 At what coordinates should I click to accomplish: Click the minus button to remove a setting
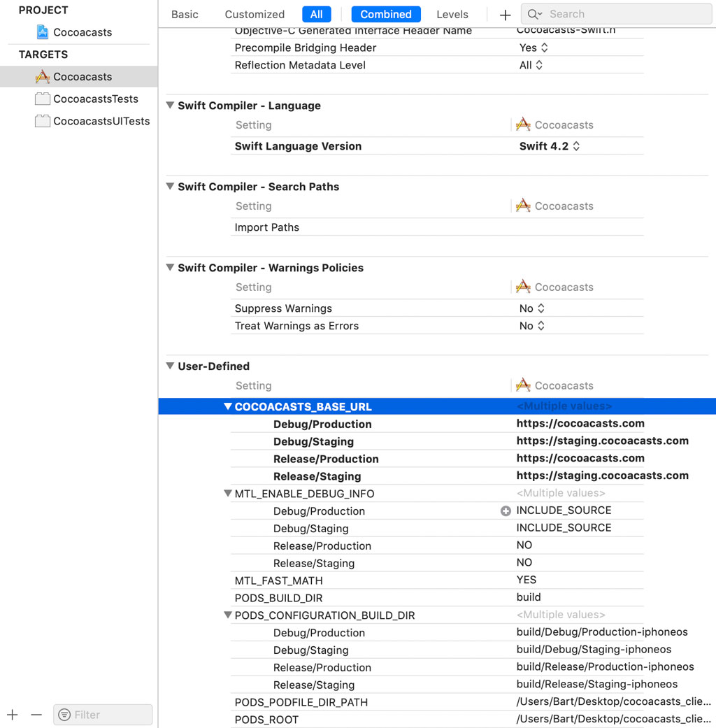36,715
